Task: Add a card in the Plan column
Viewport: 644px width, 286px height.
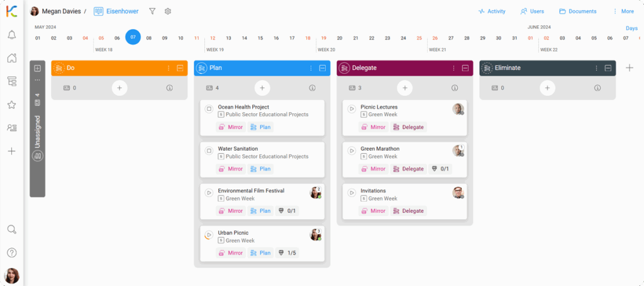Action: pyautogui.click(x=262, y=88)
